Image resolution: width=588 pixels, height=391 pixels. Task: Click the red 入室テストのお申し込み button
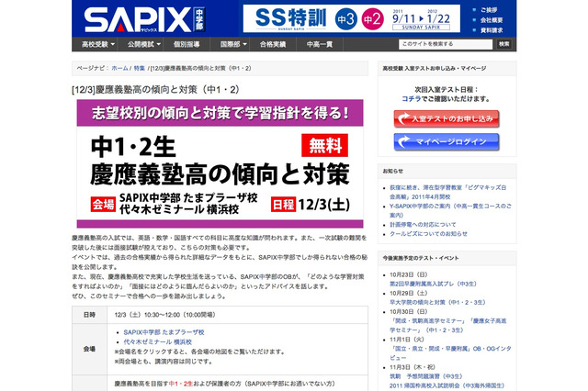(x=447, y=118)
